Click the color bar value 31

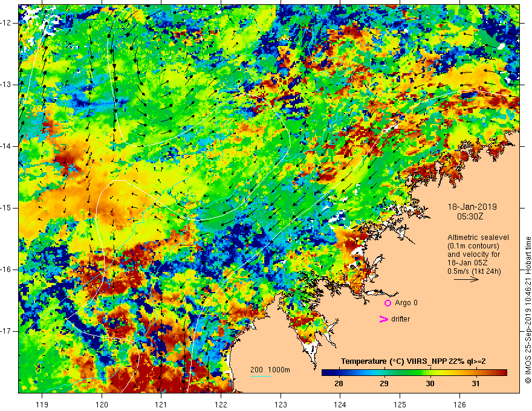coord(476,384)
